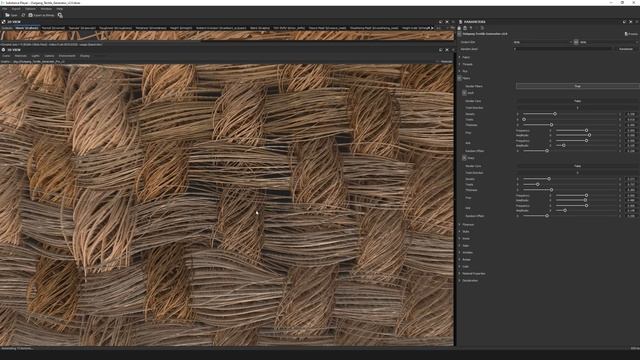Open the 3D View Camera menu
640x360 pixels.
49,56
